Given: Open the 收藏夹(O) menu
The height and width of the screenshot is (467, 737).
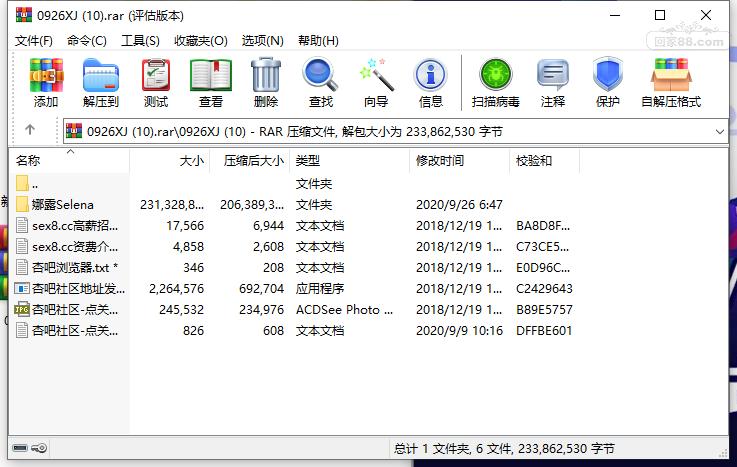Looking at the screenshot, I should (x=201, y=41).
